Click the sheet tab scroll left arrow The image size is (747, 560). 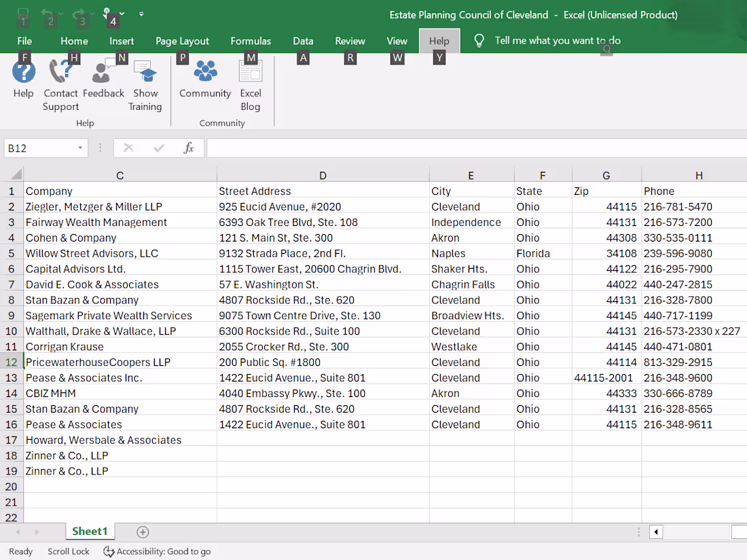click(18, 532)
